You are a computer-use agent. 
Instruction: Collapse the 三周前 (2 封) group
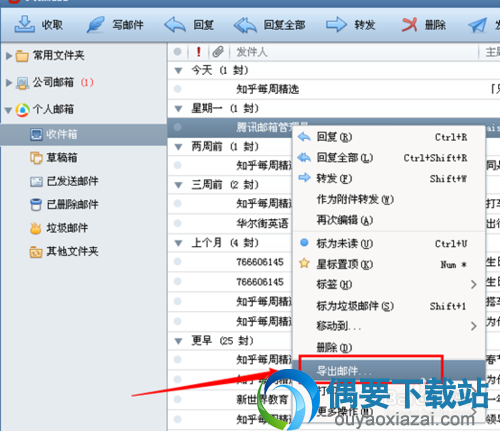pyautogui.click(x=179, y=185)
